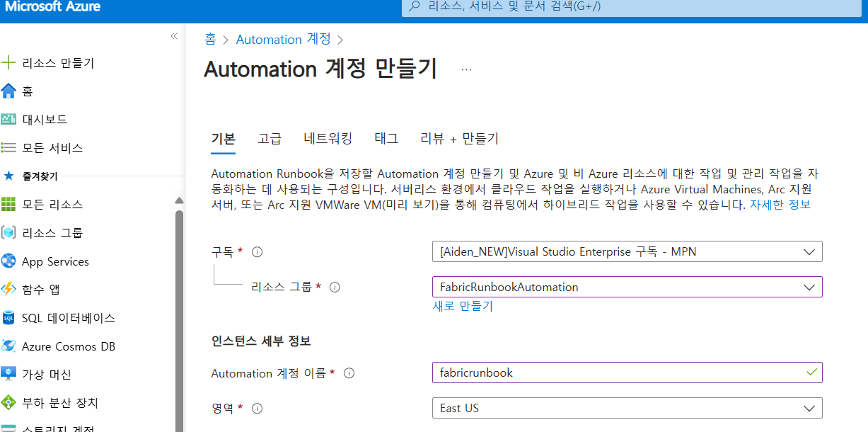Open the 대시보드 chart icon

click(x=8, y=120)
